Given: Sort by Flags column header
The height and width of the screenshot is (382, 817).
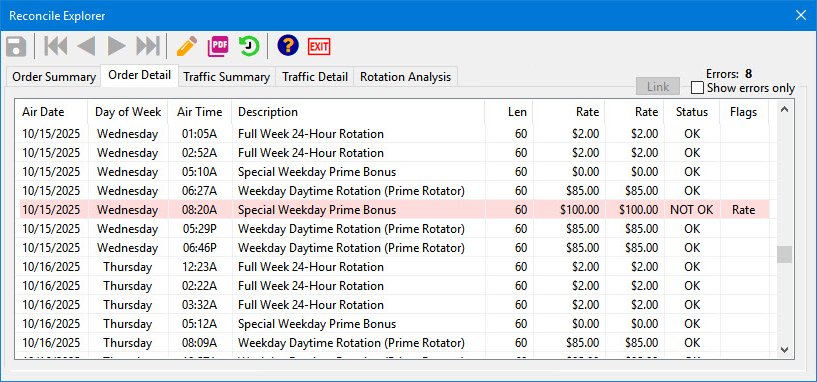Looking at the screenshot, I should click(744, 112).
